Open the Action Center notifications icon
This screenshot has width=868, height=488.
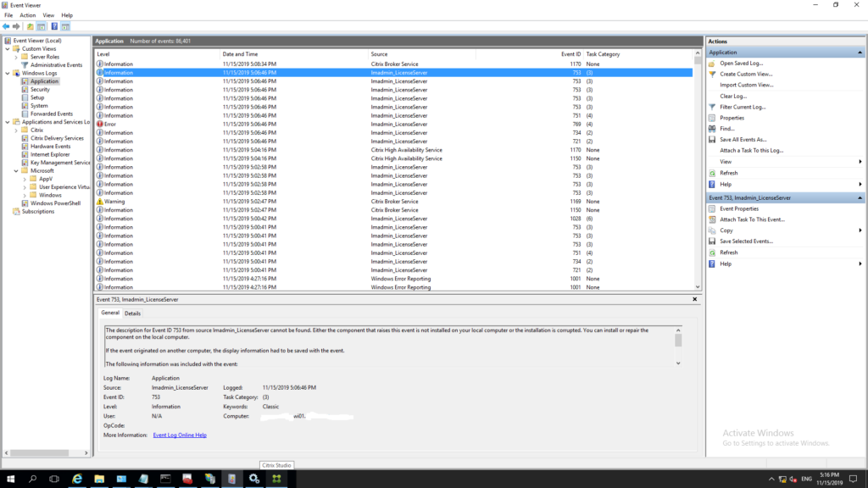pos(853,480)
